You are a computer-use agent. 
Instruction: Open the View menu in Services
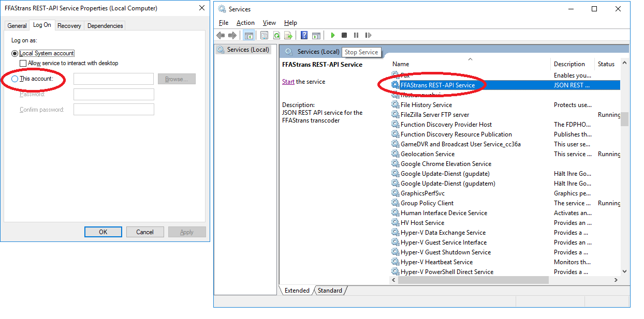[269, 23]
